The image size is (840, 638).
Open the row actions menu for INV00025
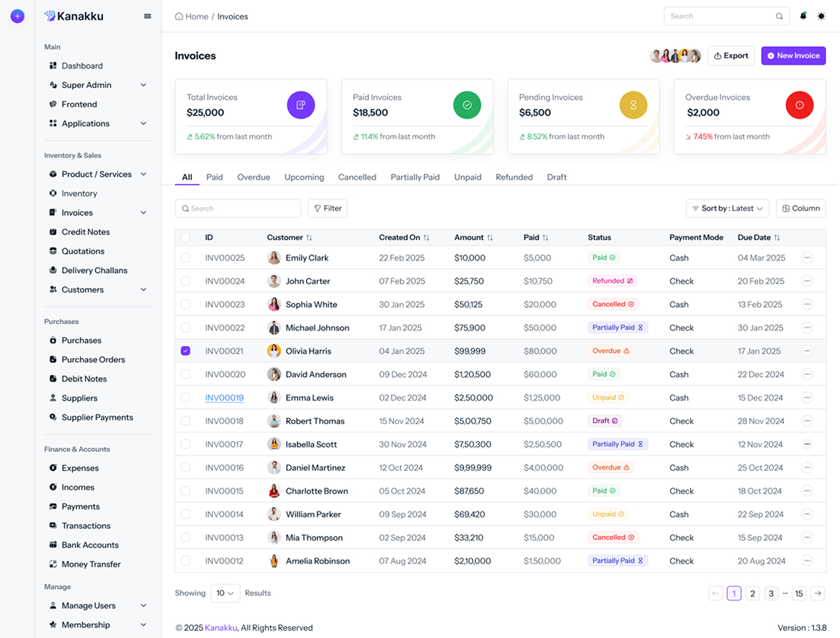coord(808,257)
